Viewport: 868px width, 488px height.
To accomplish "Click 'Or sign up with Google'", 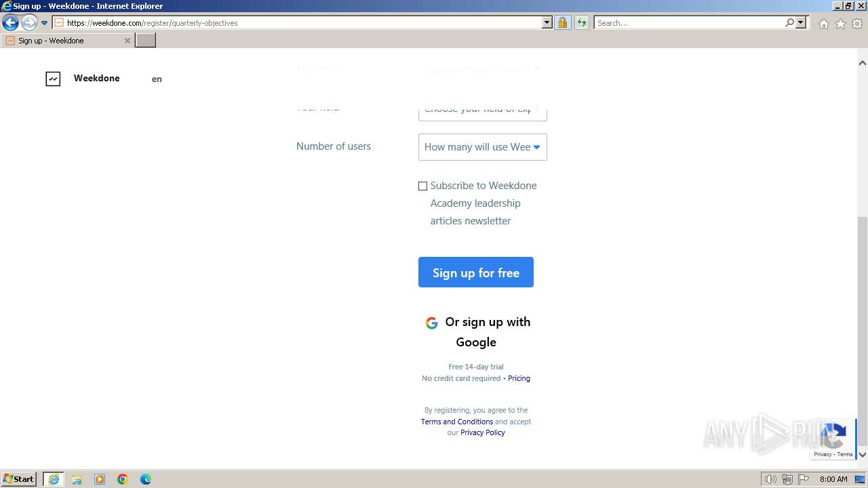I will coord(477,332).
